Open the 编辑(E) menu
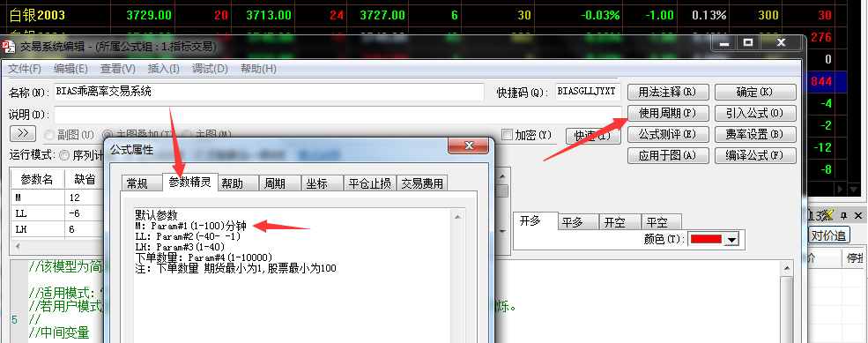The image size is (868, 343). [70, 69]
